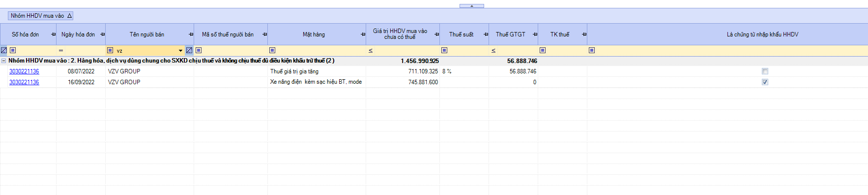Check import document box for 08/07/2022 row

765,71
